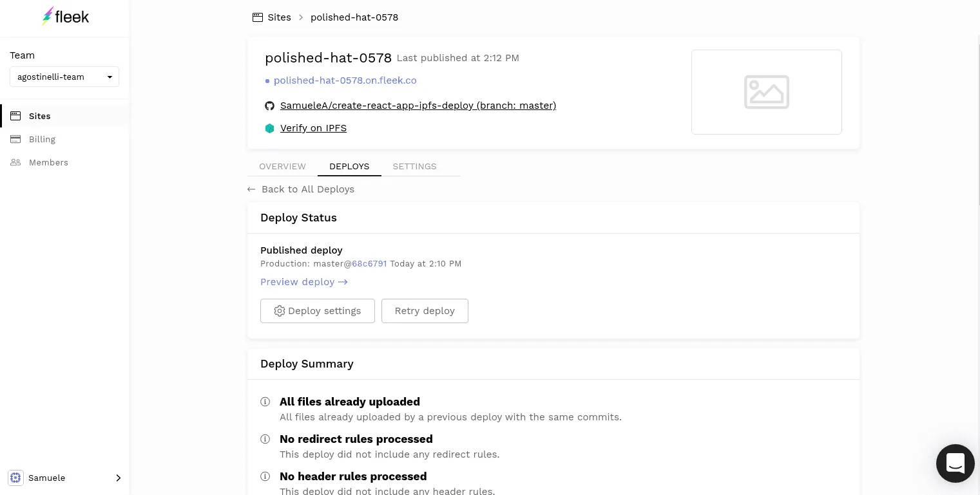The image size is (980, 495).
Task: Click the Sites breadcrumb window icon
Action: 258,17
